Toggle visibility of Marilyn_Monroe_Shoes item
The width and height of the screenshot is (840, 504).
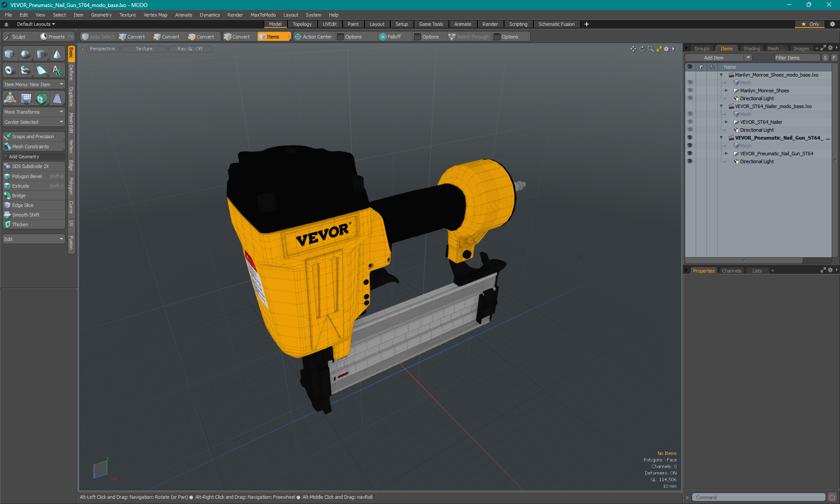689,91
